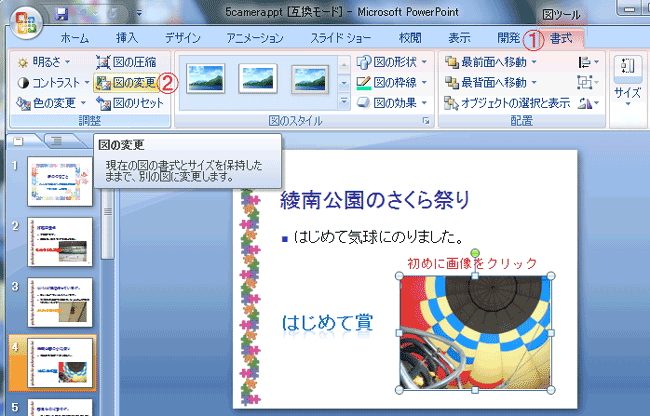The height and width of the screenshot is (416, 650).
Task: Click the picture's top-left corner resize handle
Action: point(399,276)
